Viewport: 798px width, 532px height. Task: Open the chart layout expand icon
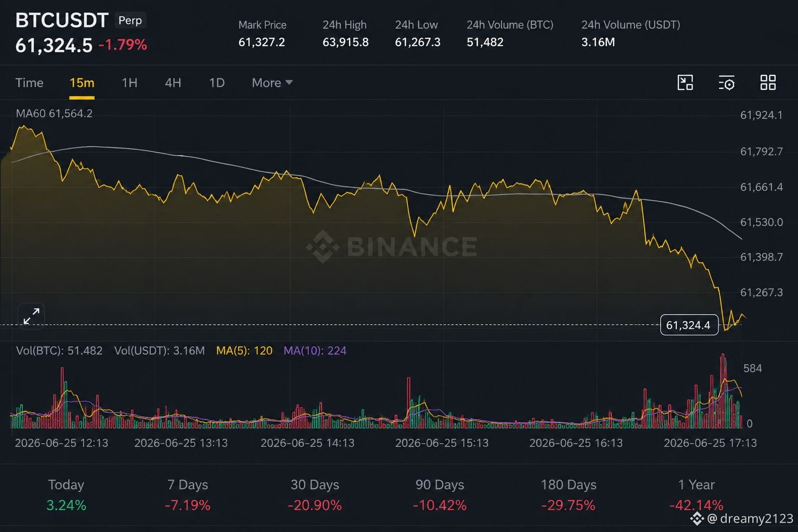pos(685,83)
